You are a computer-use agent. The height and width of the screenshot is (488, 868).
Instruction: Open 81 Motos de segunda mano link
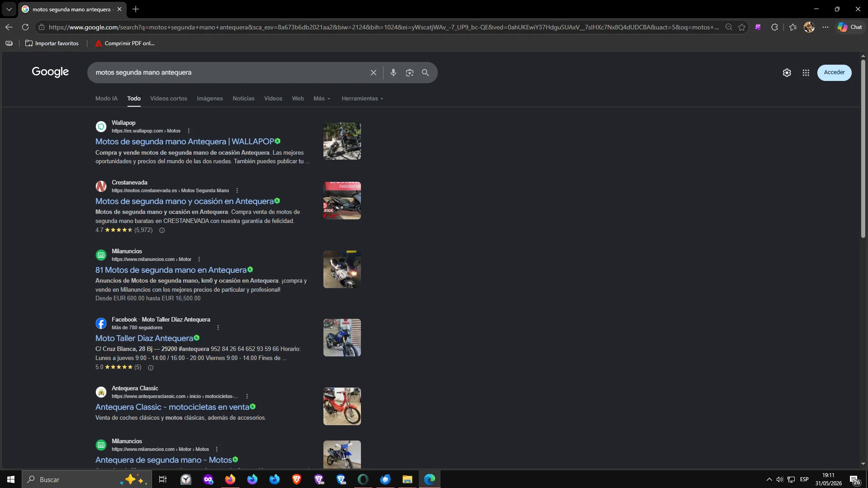coord(171,270)
